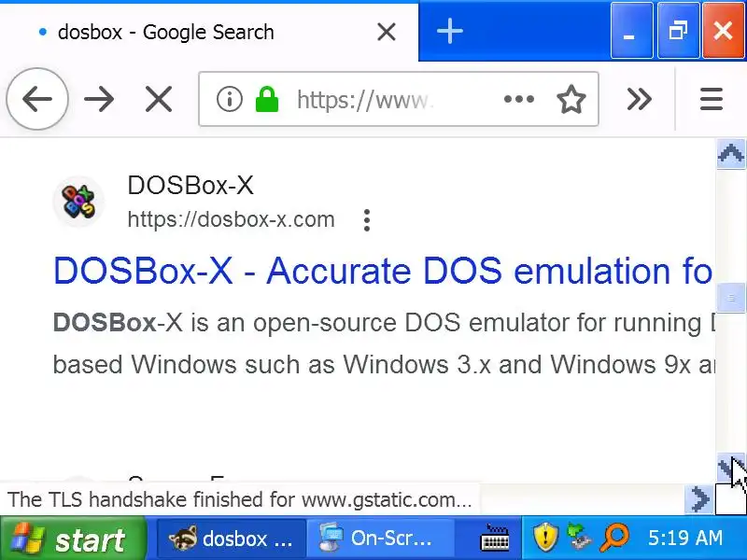Click the forward navigation arrow
747x560 pixels.
[99, 100]
